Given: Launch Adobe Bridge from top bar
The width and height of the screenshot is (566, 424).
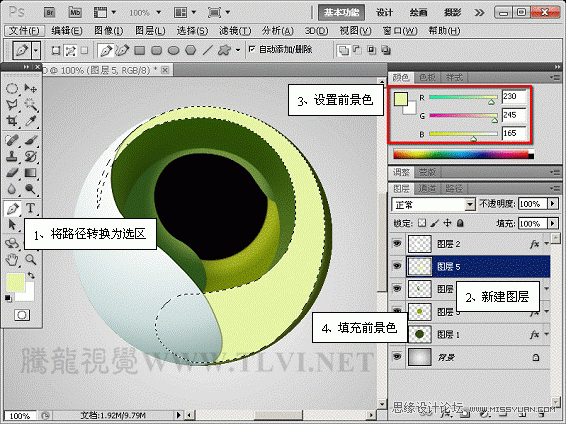Looking at the screenshot, I should pyautogui.click(x=49, y=13).
